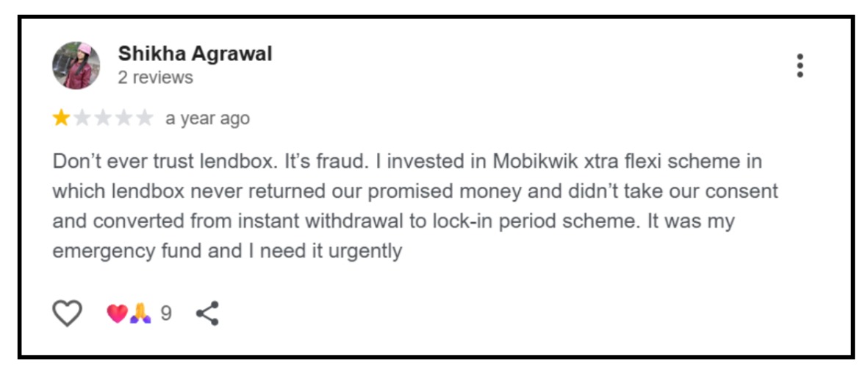Click the third gray rating star
This screenshot has width=868, height=370.
point(102,118)
